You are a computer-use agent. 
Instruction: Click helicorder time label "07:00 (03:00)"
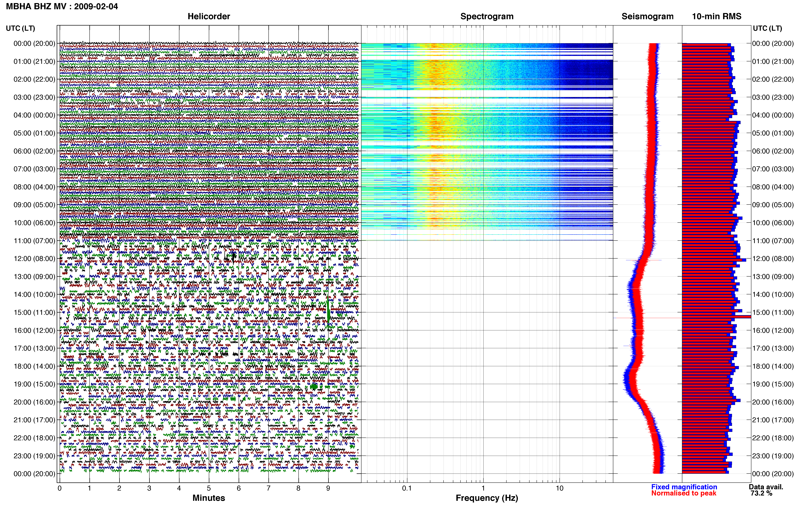point(34,169)
